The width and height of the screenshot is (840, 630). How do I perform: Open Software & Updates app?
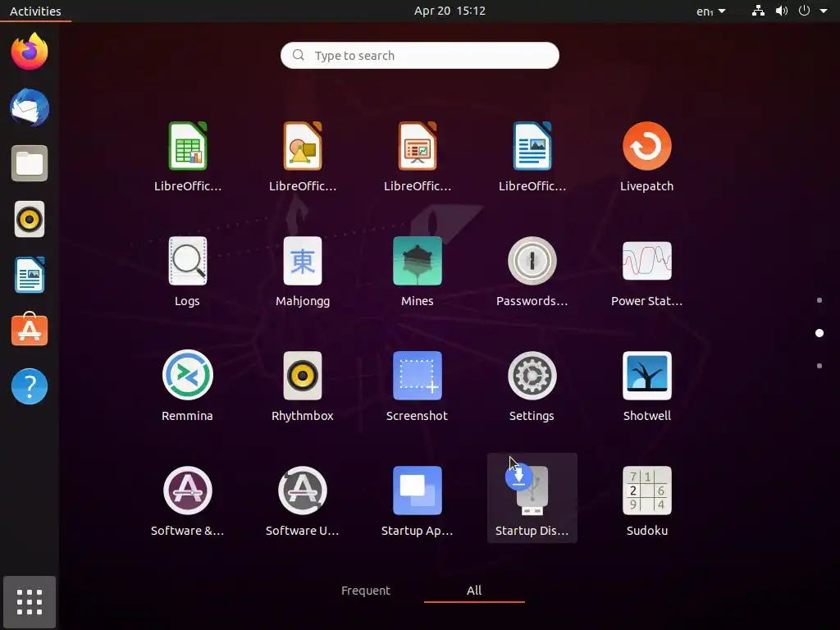[188, 491]
